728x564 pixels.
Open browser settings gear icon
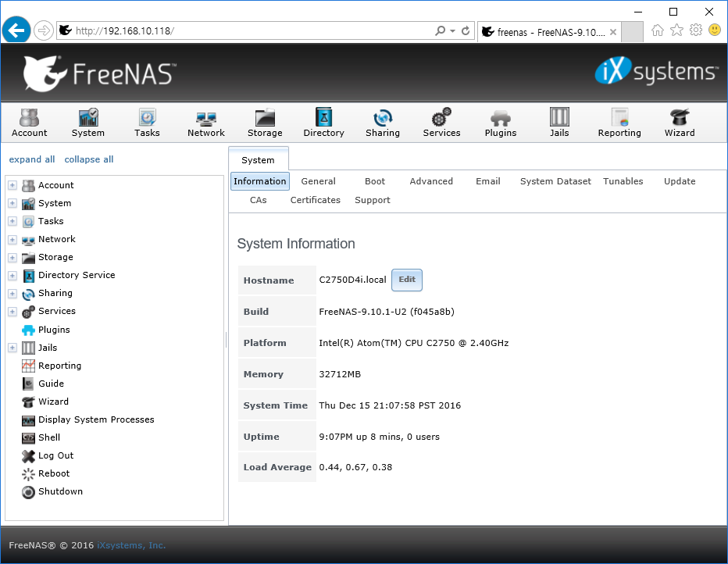(695, 30)
